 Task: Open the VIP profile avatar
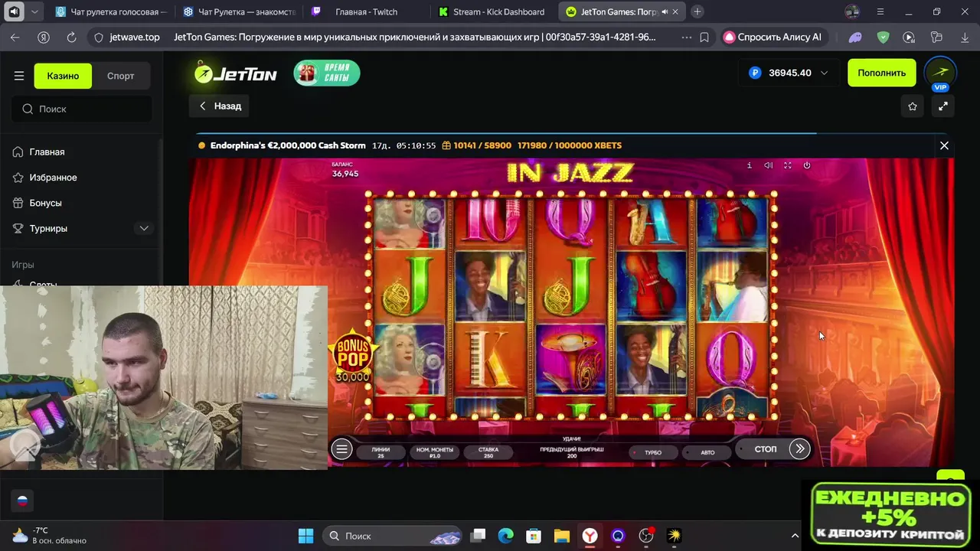[940, 73]
